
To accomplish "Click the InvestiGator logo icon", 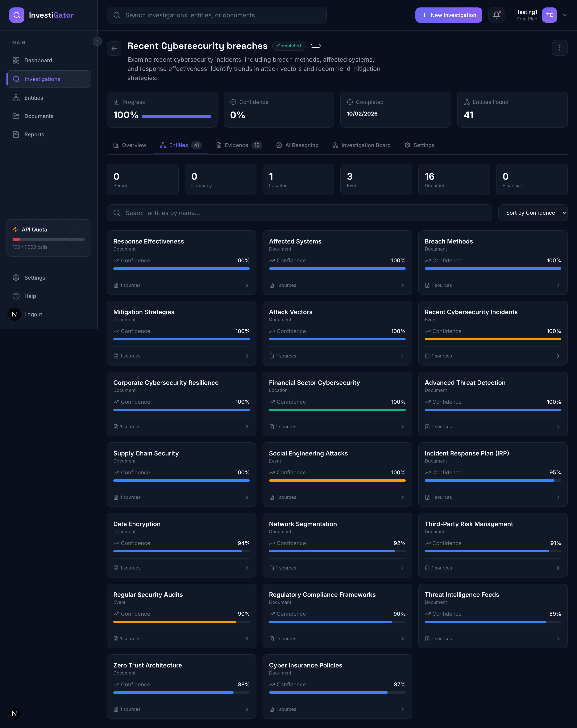I will point(17,15).
